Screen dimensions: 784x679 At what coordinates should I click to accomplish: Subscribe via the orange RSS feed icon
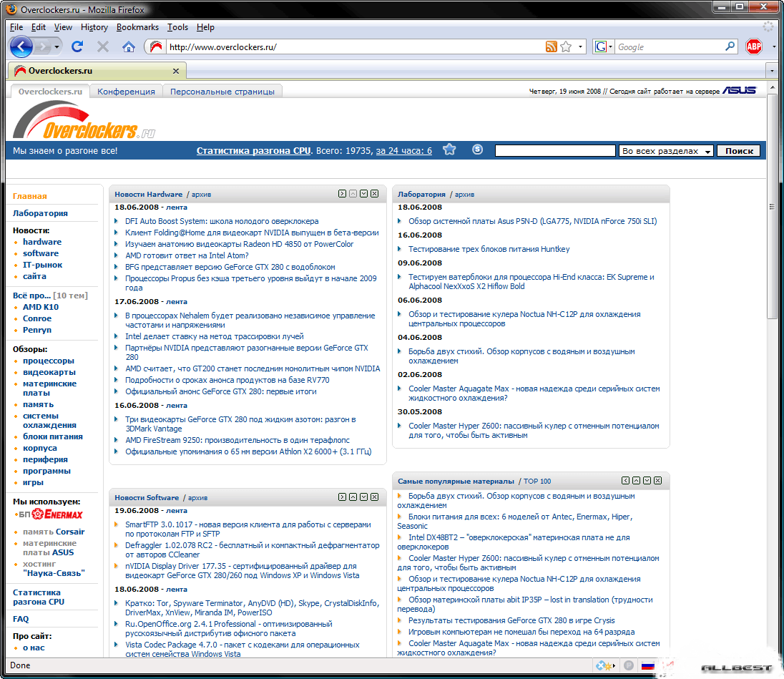click(551, 47)
